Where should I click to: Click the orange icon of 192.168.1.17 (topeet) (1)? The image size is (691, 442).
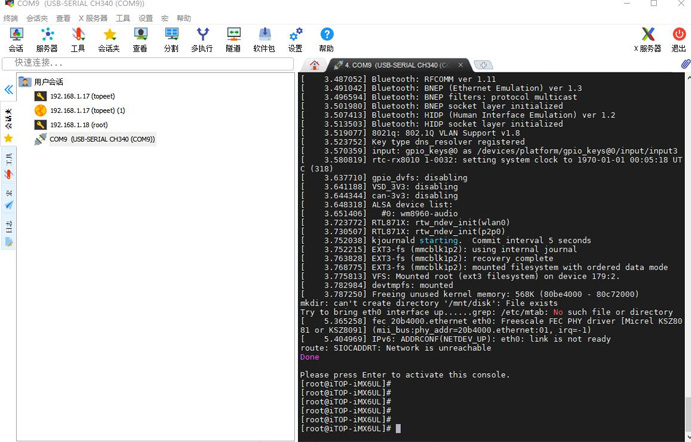[x=40, y=110]
